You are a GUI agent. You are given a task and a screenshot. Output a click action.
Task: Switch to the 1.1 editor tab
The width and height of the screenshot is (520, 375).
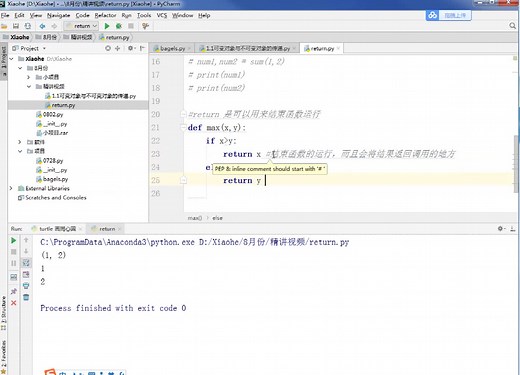247,48
